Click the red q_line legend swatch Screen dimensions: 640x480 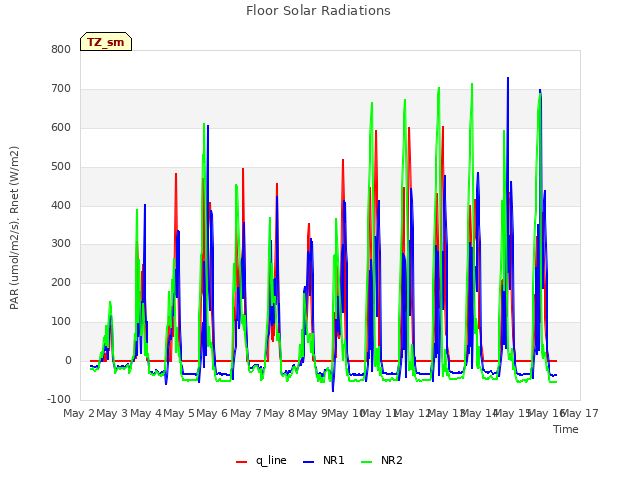241,462
